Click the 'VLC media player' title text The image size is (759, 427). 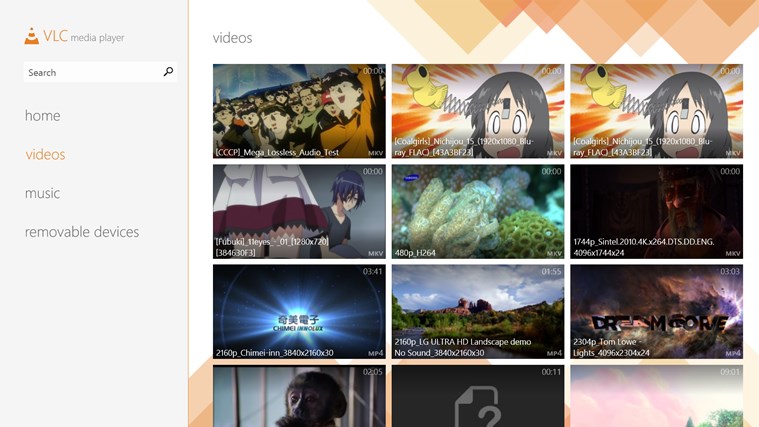point(84,36)
